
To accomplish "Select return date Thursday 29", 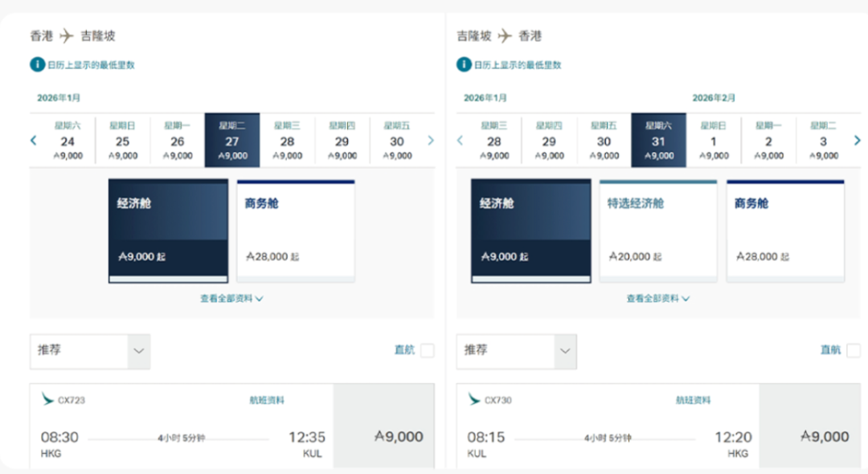I will (549, 141).
